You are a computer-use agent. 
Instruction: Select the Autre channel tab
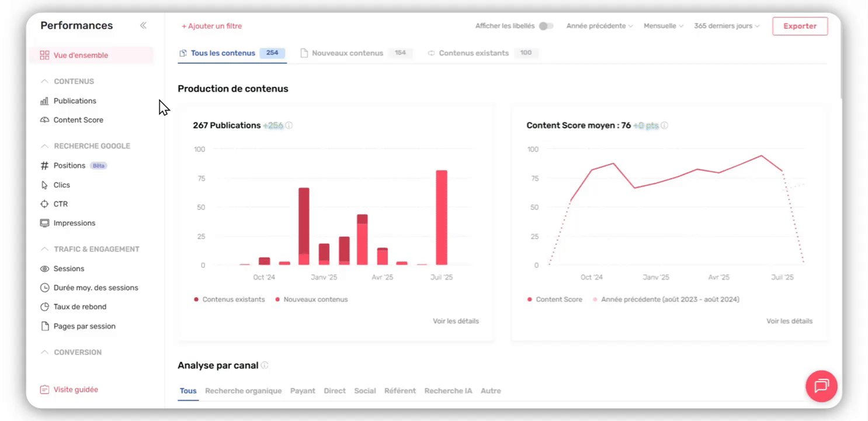[x=491, y=391]
